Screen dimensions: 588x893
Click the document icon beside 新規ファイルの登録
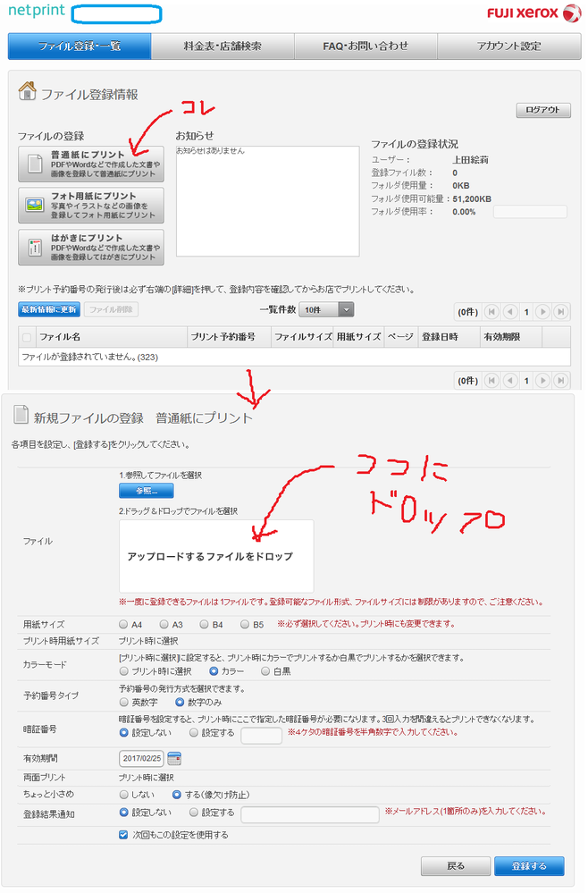pos(21,415)
